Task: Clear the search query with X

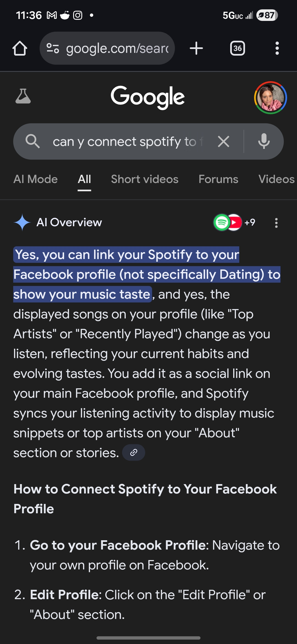Action: tap(224, 142)
